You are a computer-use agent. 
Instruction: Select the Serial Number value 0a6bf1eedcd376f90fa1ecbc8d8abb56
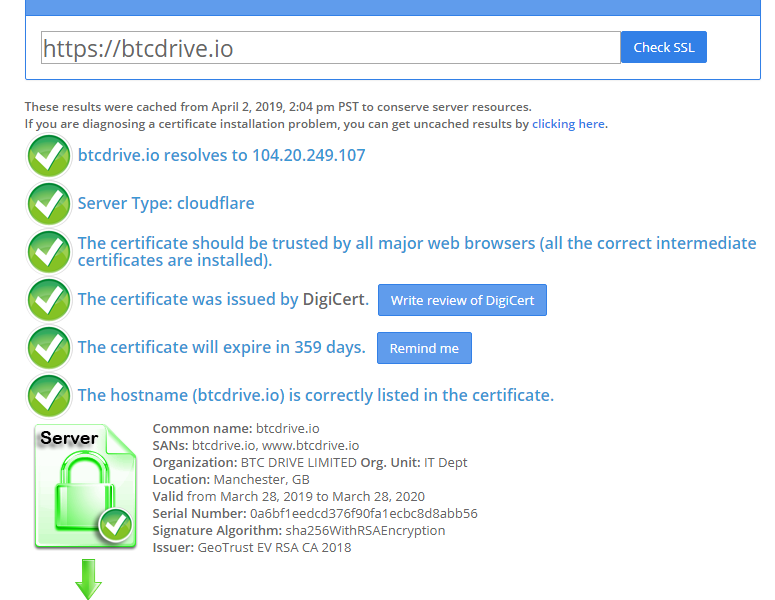point(364,514)
